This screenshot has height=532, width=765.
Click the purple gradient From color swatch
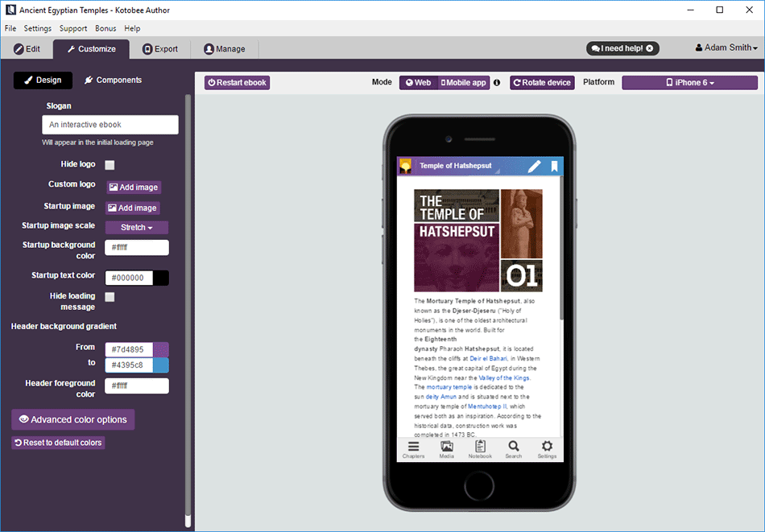pyautogui.click(x=161, y=349)
